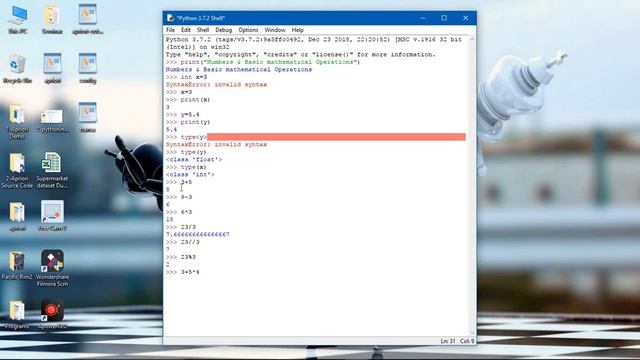Click the output "<class 'int'>"
Image resolution: width=640 pixels, height=360 pixels.
[x=190, y=174]
